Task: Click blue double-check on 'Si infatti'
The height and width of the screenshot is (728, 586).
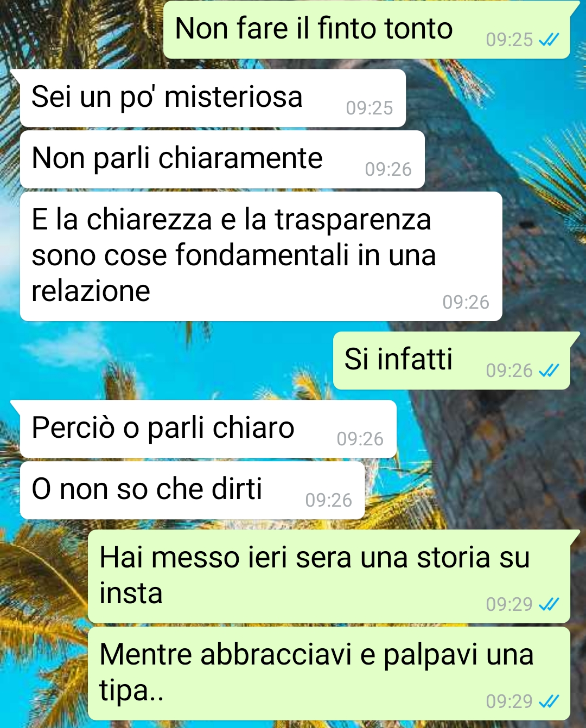Action: [x=549, y=371]
